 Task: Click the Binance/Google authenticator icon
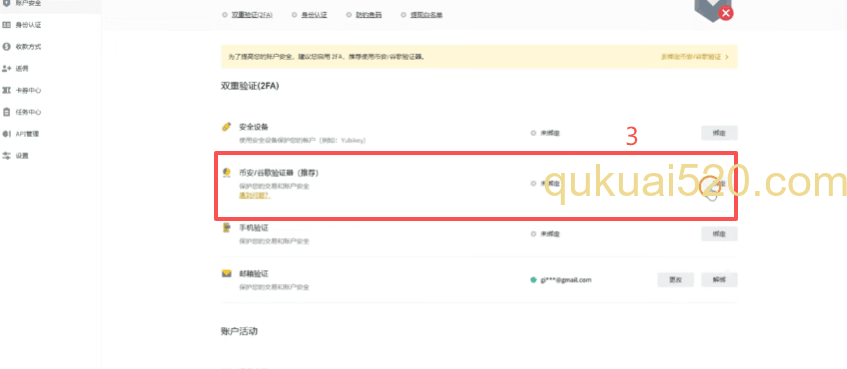pyautogui.click(x=227, y=172)
